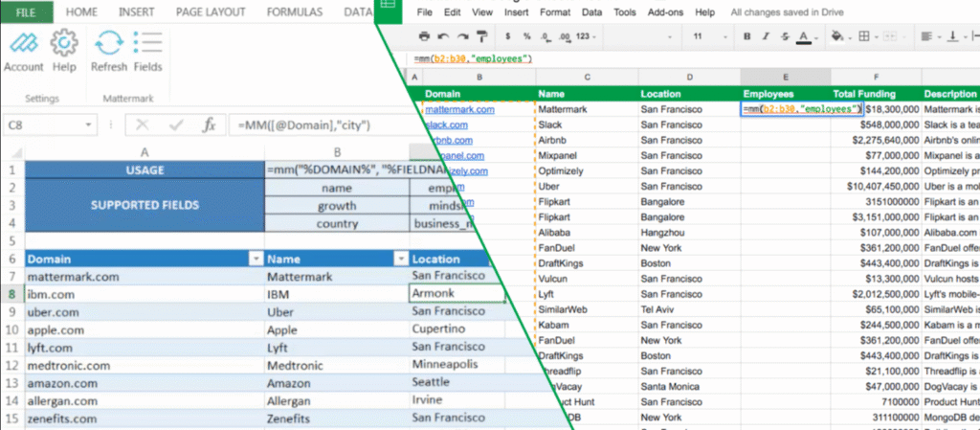Select Google Sheets column E header
This screenshot has height=430, width=980.
point(786,78)
